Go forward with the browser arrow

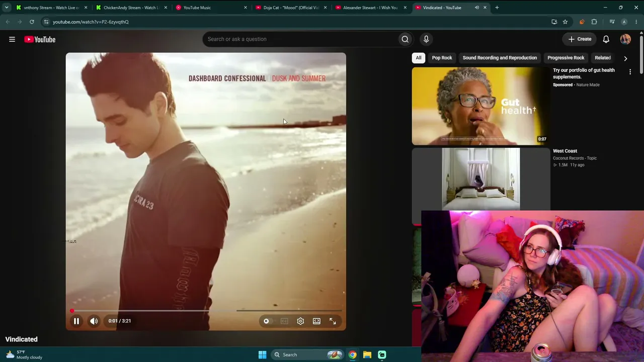coord(20,22)
